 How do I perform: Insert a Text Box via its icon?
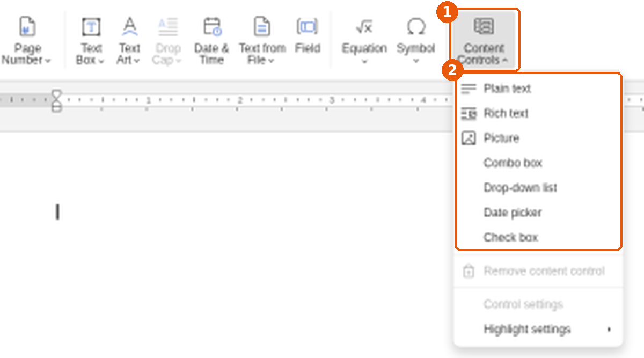(91, 26)
